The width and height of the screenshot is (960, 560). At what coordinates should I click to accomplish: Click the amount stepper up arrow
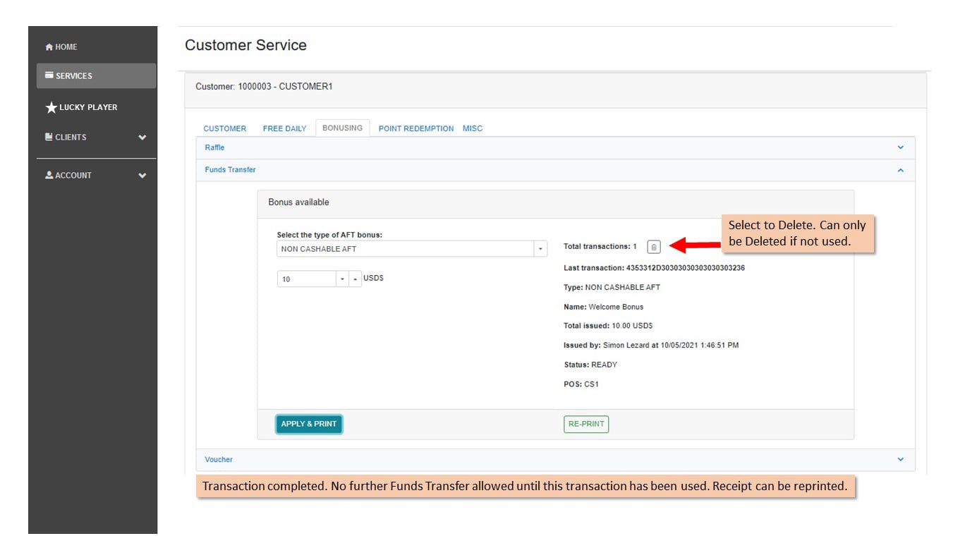point(355,279)
